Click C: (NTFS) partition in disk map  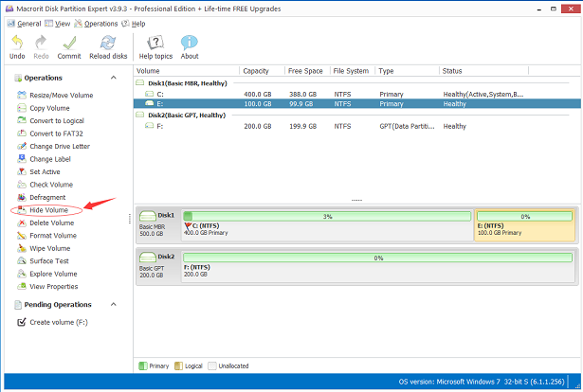tap(327, 225)
